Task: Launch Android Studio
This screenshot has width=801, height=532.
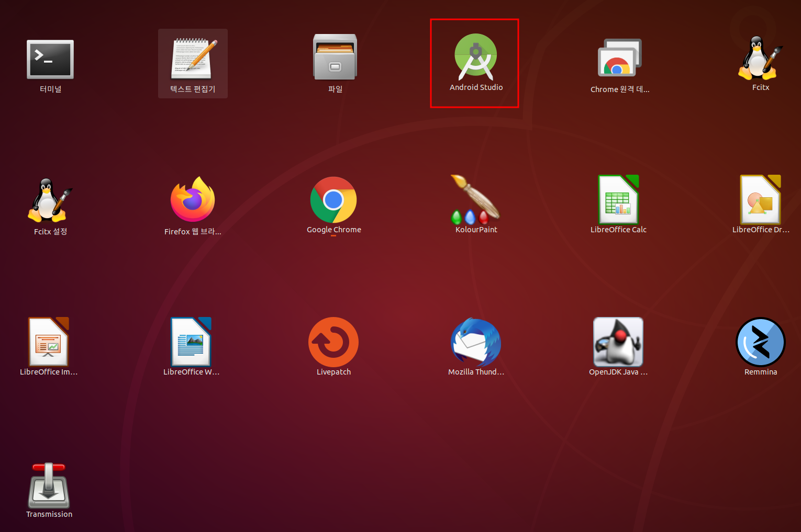Action: pyautogui.click(x=476, y=57)
